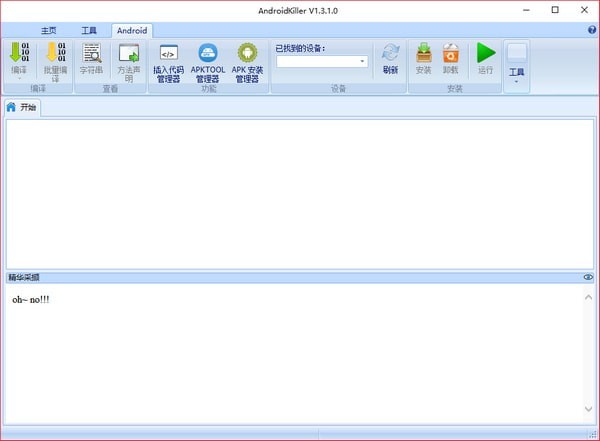Expand the 工具 dropdown button in ribbon
Viewport: 600px width, 441px height.
pyautogui.click(x=516, y=66)
